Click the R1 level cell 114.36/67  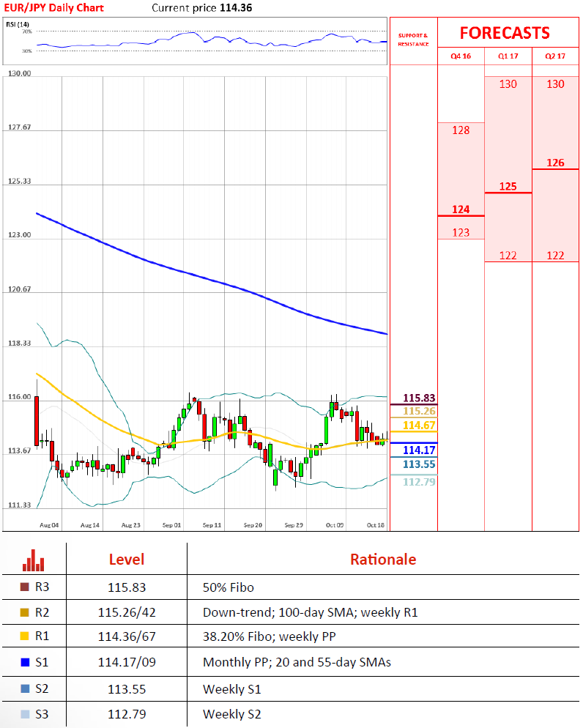[x=127, y=636]
